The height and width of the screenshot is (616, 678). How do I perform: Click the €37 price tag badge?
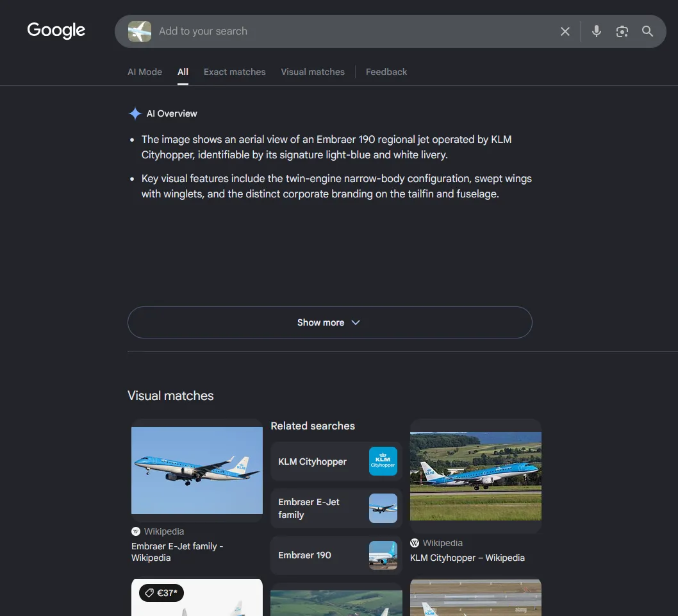(x=161, y=593)
